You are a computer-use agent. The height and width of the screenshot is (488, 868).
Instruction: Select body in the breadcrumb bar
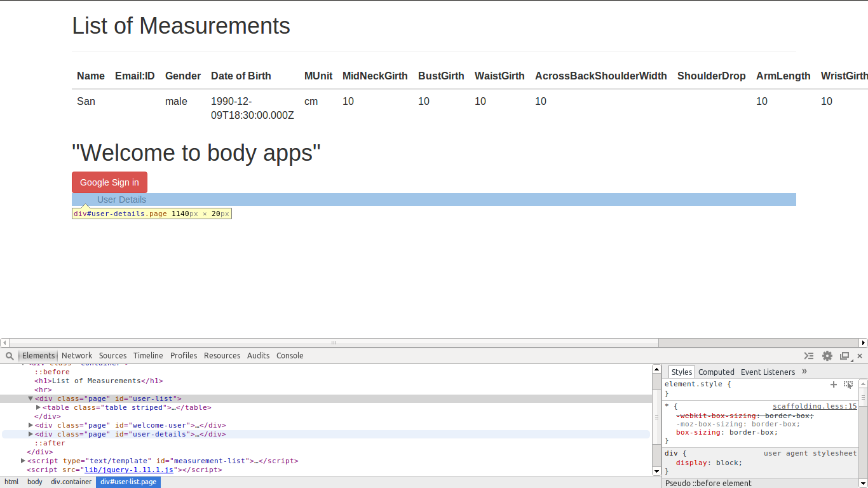35,482
